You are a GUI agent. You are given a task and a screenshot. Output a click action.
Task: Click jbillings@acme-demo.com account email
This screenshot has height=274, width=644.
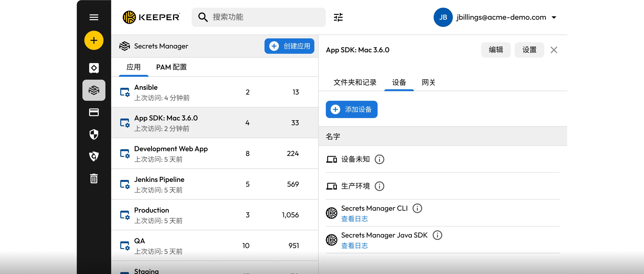pyautogui.click(x=501, y=17)
